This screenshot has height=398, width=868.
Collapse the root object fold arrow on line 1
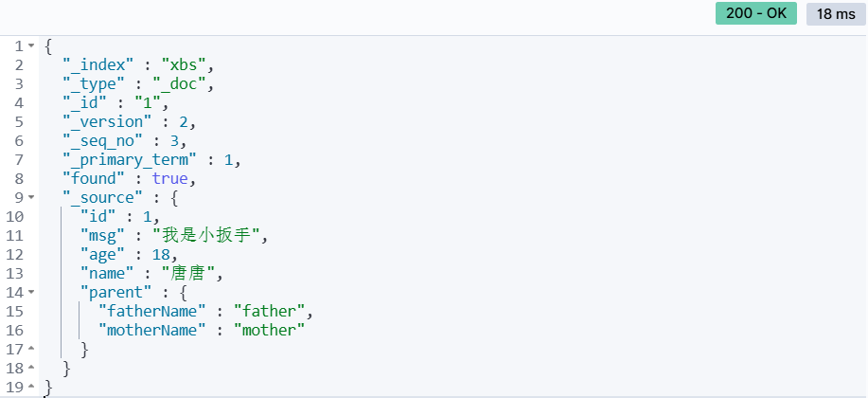click(x=31, y=46)
